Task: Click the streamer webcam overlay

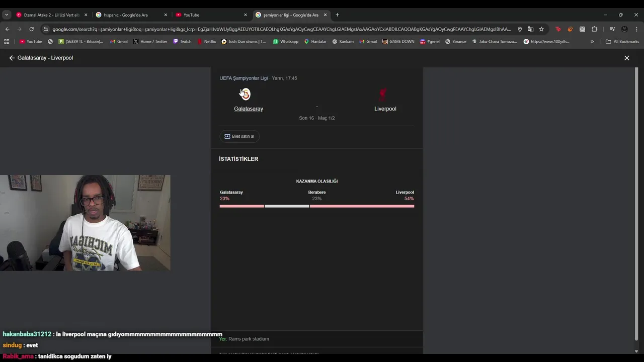Action: (x=85, y=223)
